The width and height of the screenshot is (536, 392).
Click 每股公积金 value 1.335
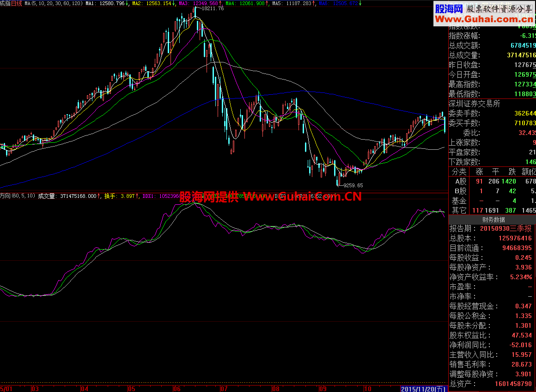pos(524,316)
